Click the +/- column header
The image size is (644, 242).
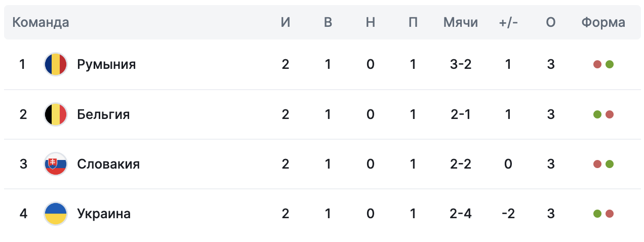pos(508,23)
